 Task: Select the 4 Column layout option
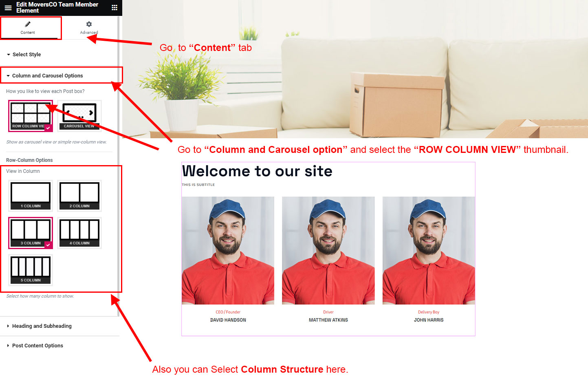pos(79,233)
